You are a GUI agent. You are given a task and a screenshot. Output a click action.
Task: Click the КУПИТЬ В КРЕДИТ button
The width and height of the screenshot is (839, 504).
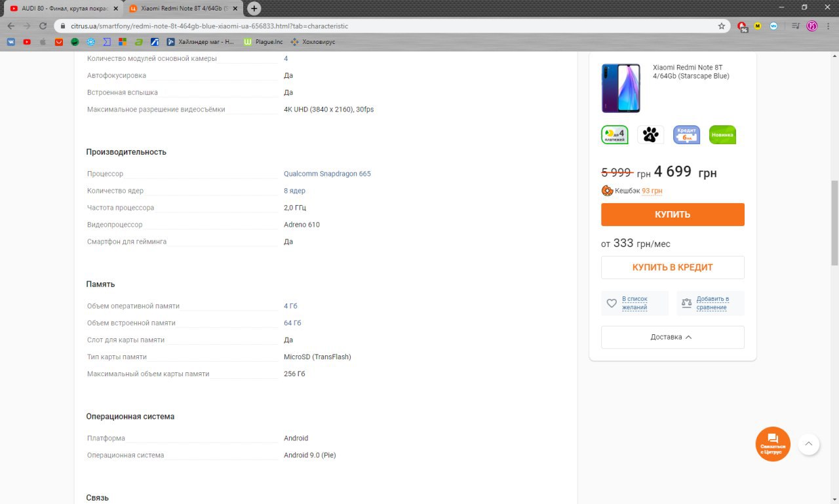(x=673, y=267)
